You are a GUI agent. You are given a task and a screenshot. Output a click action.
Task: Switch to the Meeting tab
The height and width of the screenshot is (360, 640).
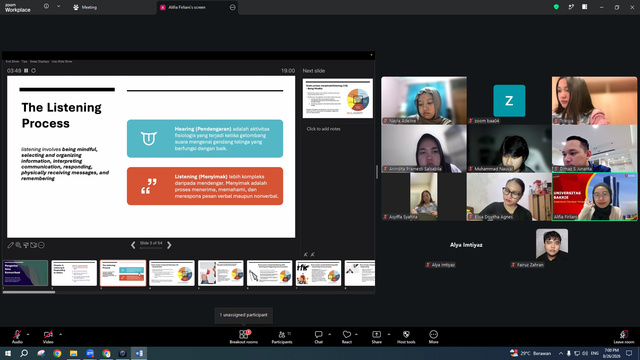coord(85,7)
